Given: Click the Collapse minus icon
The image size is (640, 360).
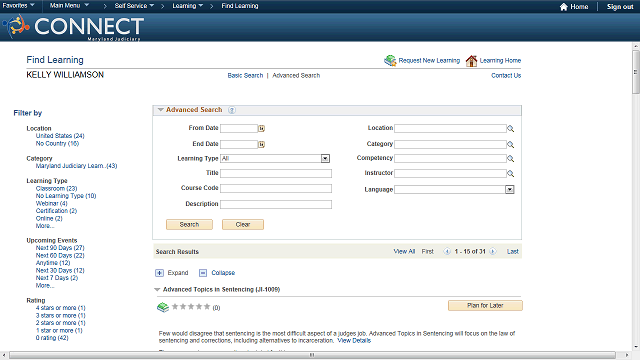Looking at the screenshot, I should tap(203, 273).
